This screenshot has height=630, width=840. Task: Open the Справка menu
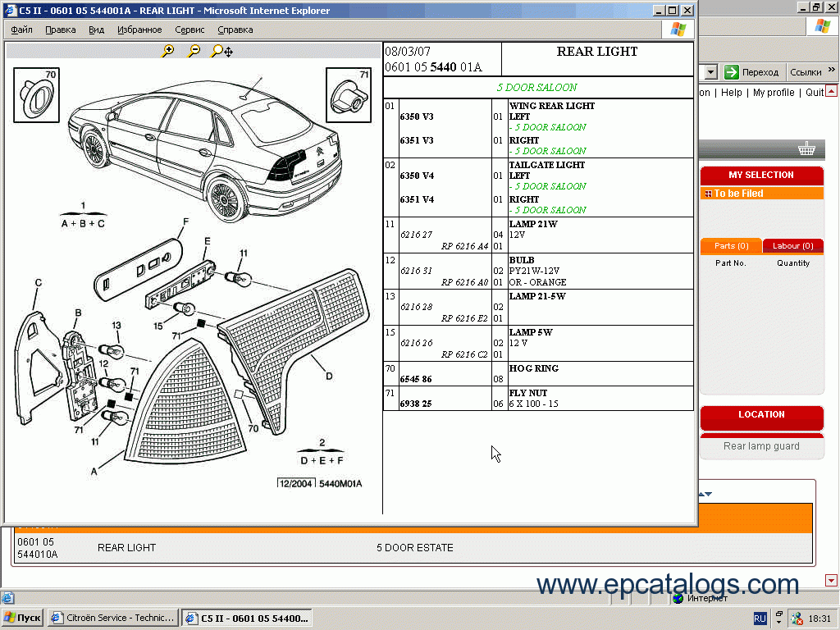(235, 30)
